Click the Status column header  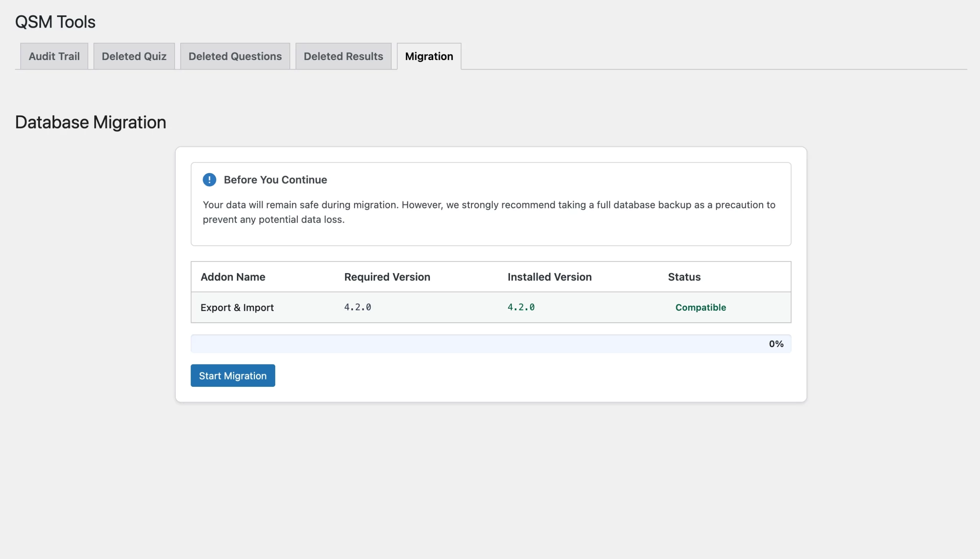click(684, 277)
